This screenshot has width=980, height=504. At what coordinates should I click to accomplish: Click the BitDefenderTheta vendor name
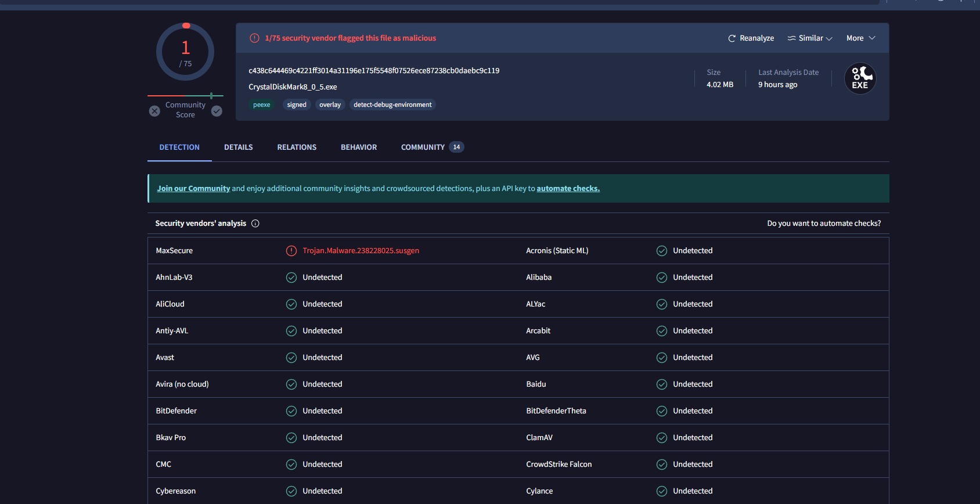556,411
